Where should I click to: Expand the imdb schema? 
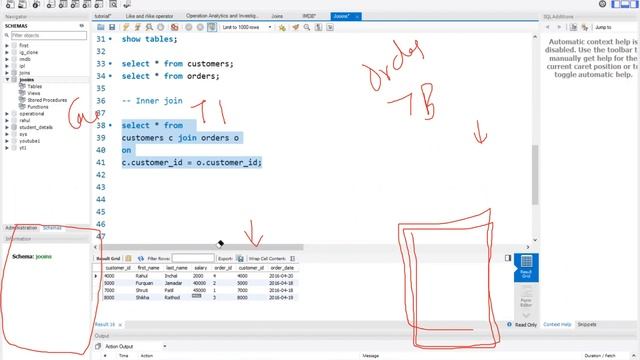(7, 59)
